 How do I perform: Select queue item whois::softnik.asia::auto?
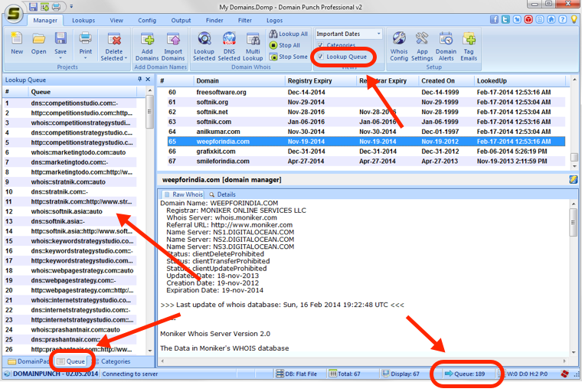70,211
